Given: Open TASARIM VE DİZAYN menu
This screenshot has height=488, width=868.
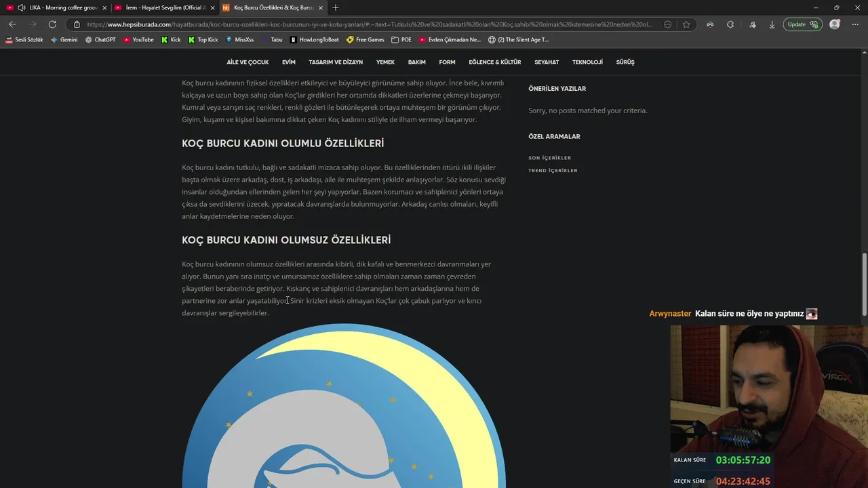Looking at the screenshot, I should 336,62.
